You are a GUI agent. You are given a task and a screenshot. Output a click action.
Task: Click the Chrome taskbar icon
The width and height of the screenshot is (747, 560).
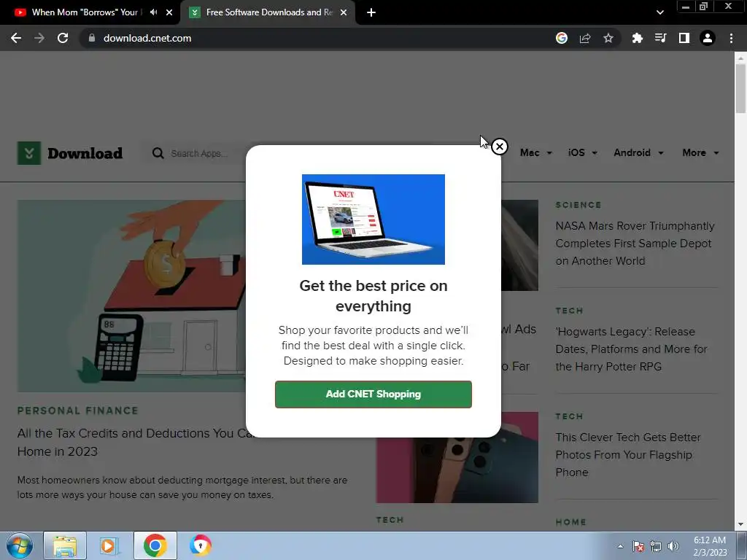(155, 545)
